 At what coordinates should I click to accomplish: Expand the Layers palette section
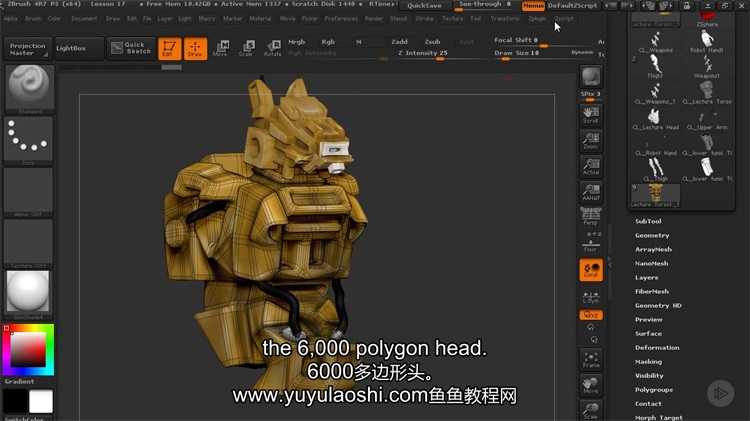tap(646, 277)
